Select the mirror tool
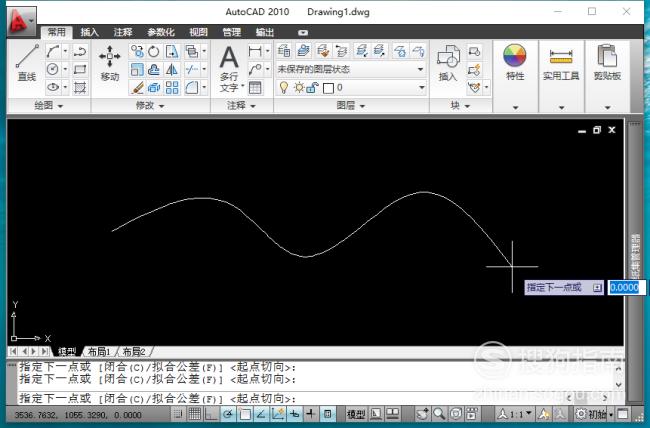Viewport: 650px width, 428px height. 172,69
